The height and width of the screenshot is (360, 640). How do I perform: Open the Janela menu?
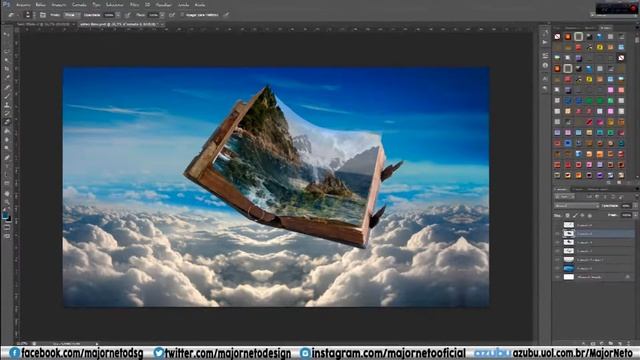(x=184, y=5)
